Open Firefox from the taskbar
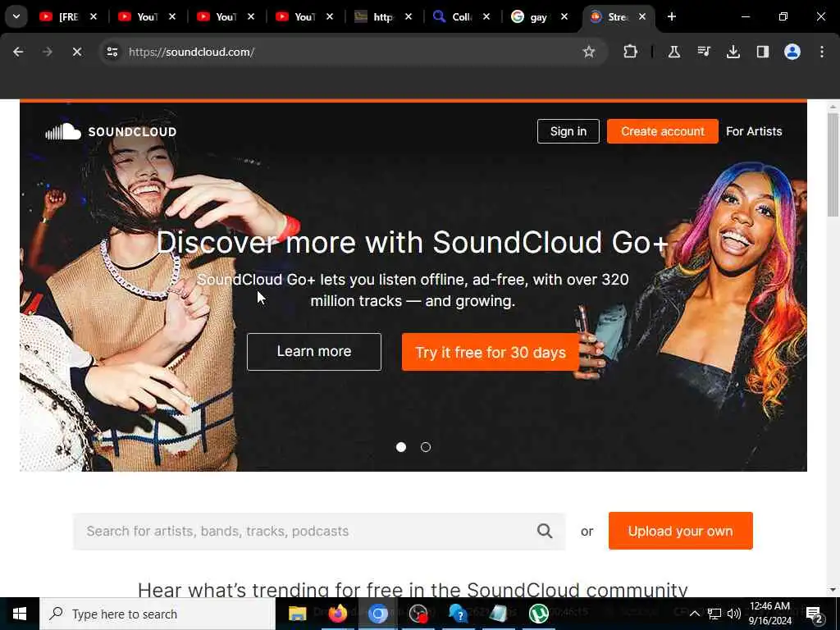840x630 pixels. 337,614
